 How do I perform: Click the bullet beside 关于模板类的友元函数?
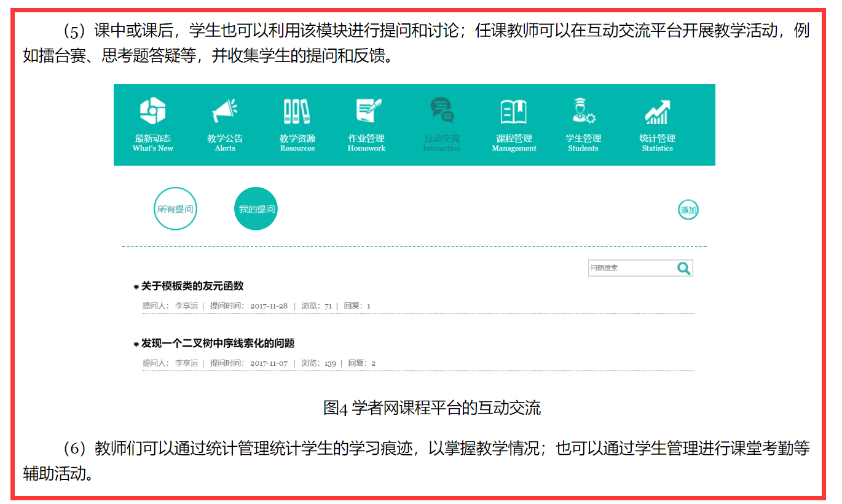point(136,287)
